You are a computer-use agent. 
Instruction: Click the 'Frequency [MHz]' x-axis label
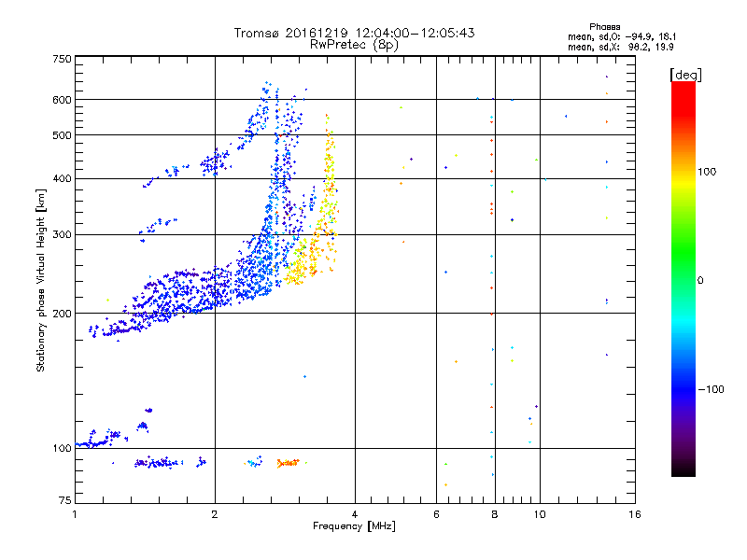click(x=354, y=526)
